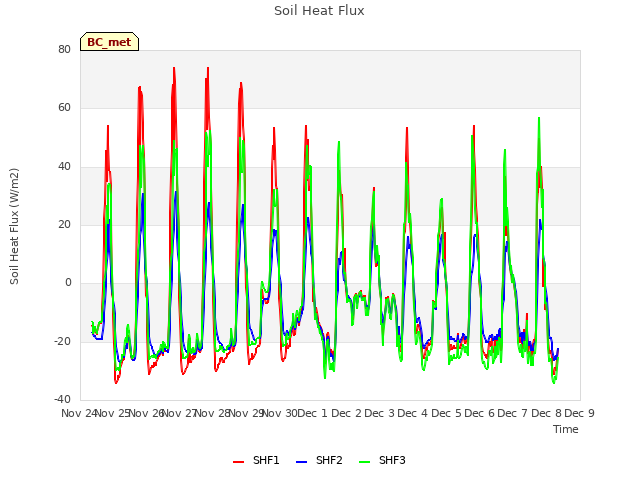
Task: Click the 20 y-axis tick label
Action: [64, 224]
